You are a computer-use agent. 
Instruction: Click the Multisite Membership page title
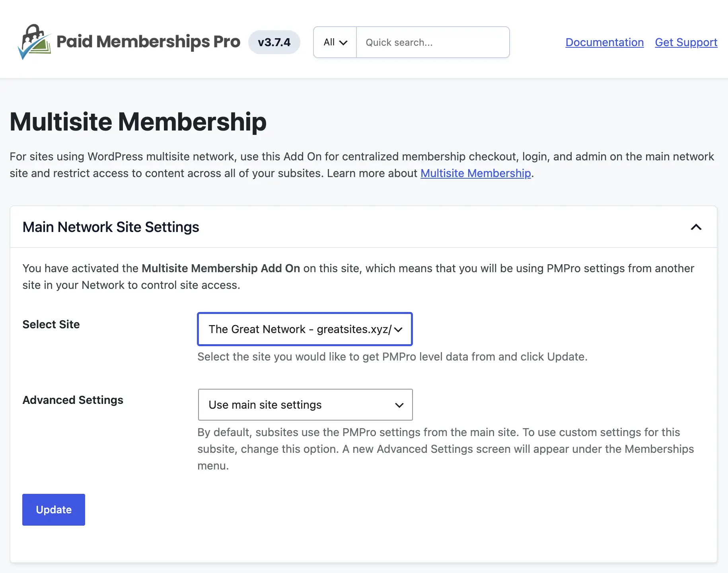click(x=138, y=122)
